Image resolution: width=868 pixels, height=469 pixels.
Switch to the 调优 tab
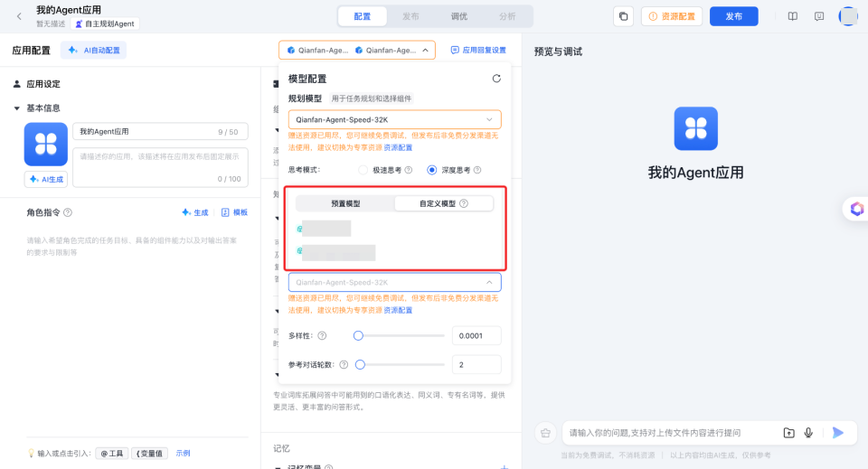click(459, 16)
